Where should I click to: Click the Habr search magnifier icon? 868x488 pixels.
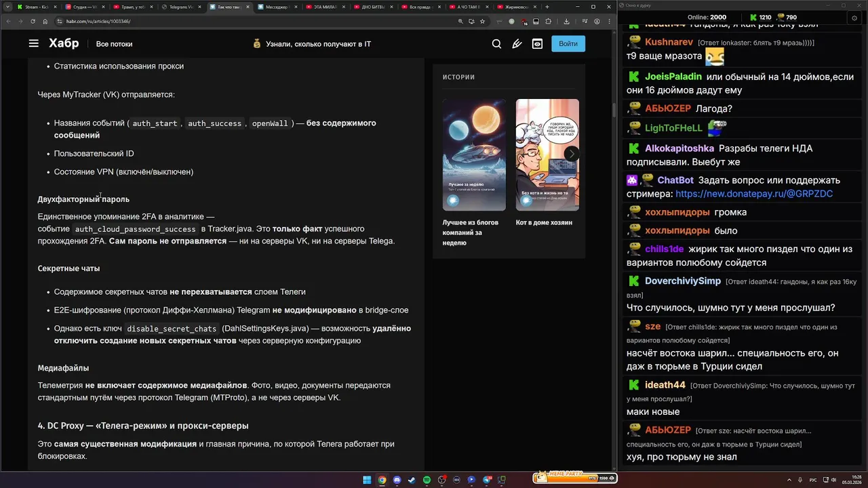coord(496,43)
